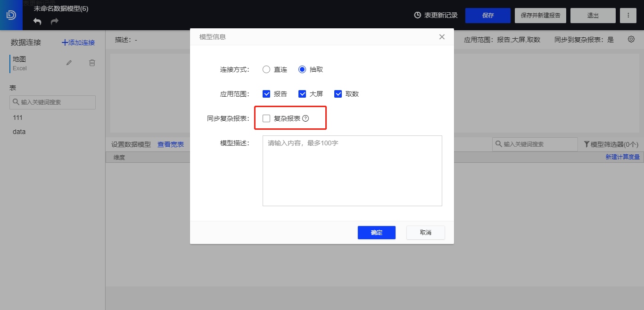The width and height of the screenshot is (644, 310).
Task: Confirm the dialog with the 确定 button
Action: [376, 232]
